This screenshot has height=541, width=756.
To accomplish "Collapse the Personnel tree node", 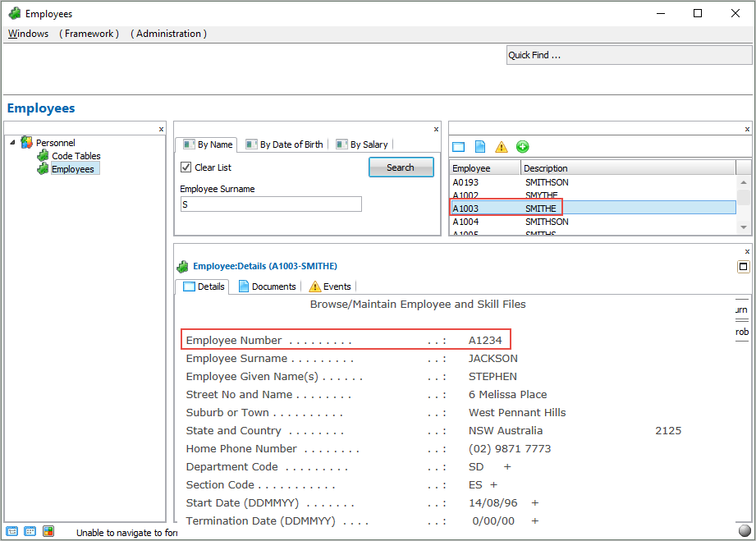I will (x=12, y=143).
